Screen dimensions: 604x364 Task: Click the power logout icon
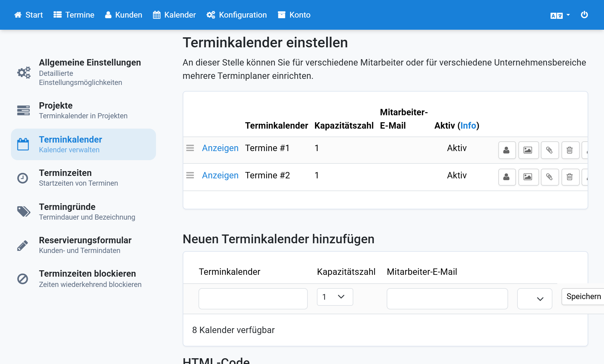584,15
